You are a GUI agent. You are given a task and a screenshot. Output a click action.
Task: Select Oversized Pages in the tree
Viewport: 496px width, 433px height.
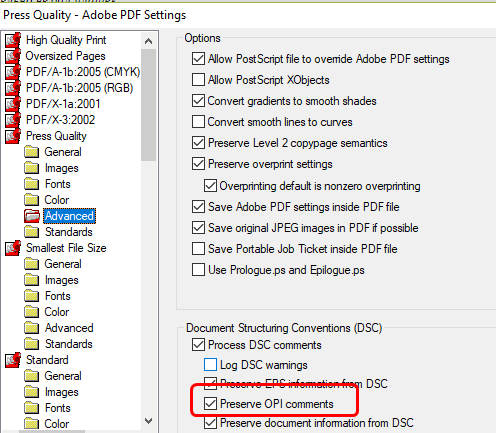[65, 56]
